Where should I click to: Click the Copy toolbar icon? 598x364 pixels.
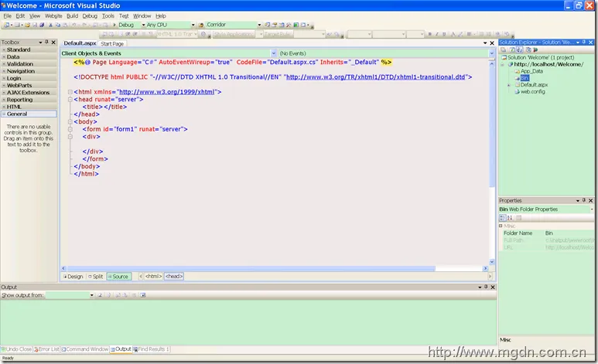point(58,25)
